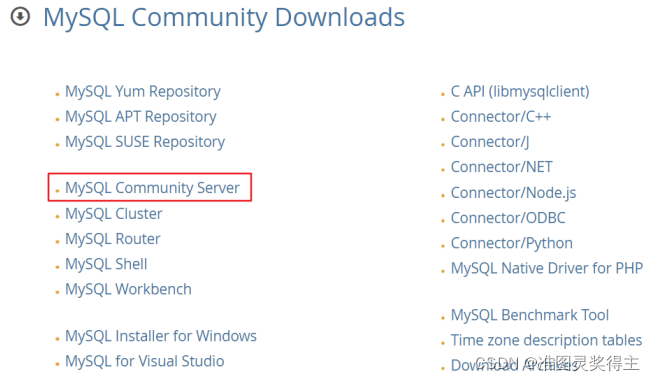Open the MySQL Benchmark Tool link
The height and width of the screenshot is (381, 655).
point(530,315)
